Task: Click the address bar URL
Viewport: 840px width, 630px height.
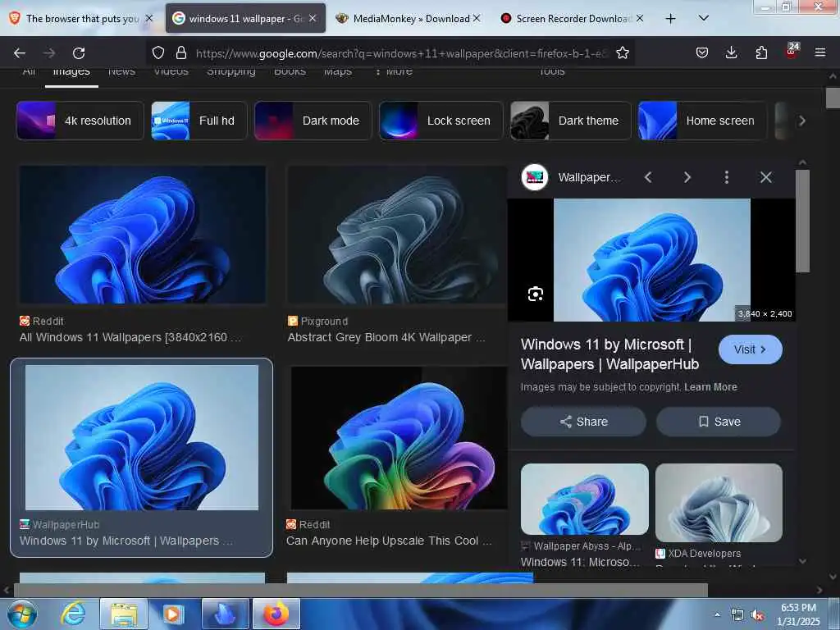Action: (402, 53)
